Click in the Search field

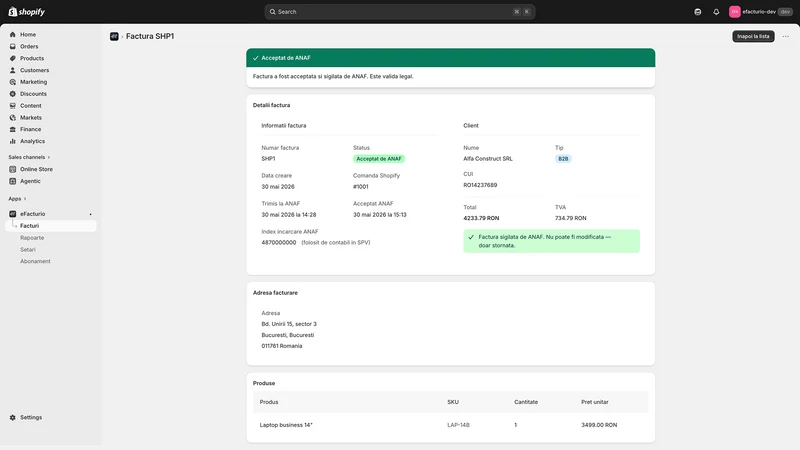[399, 12]
